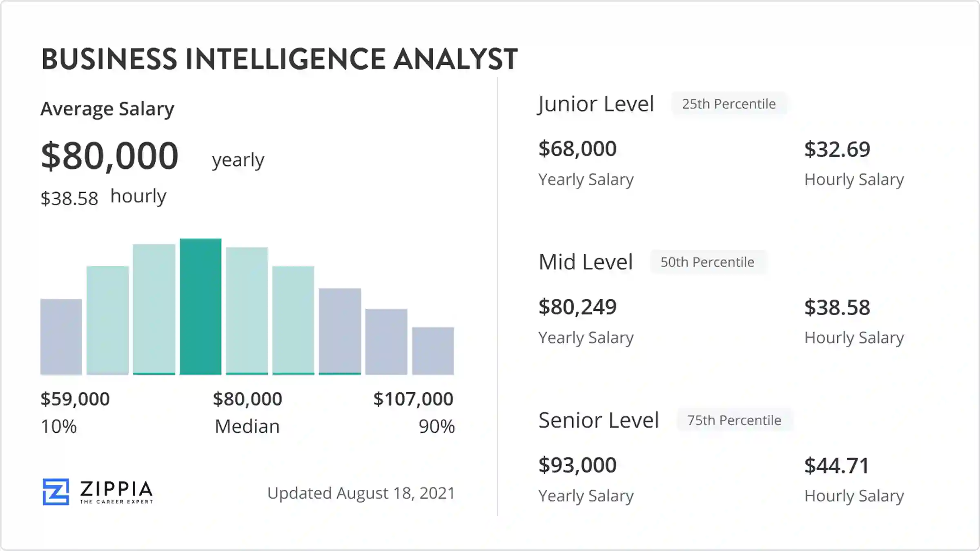
Task: Click the $68,000 junior yearly salary
Action: point(577,149)
